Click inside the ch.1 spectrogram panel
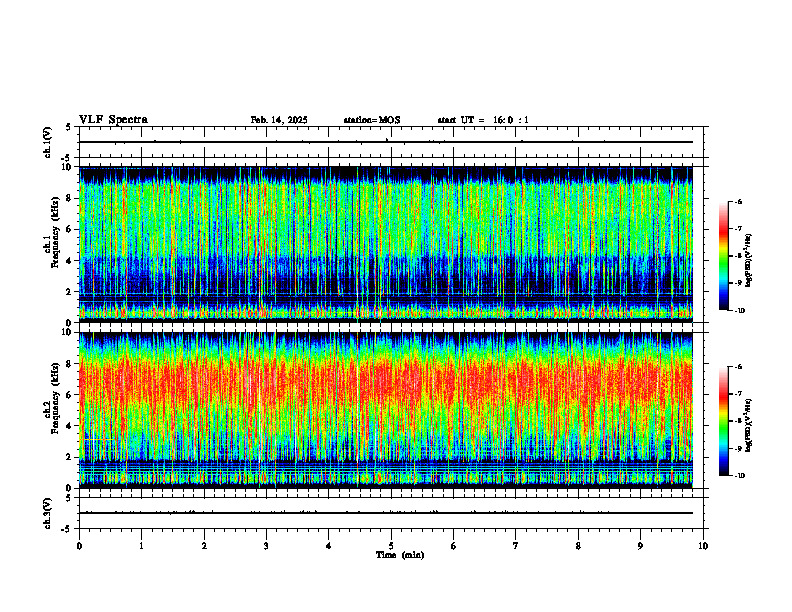This screenshot has height=612, width=792. (x=386, y=244)
